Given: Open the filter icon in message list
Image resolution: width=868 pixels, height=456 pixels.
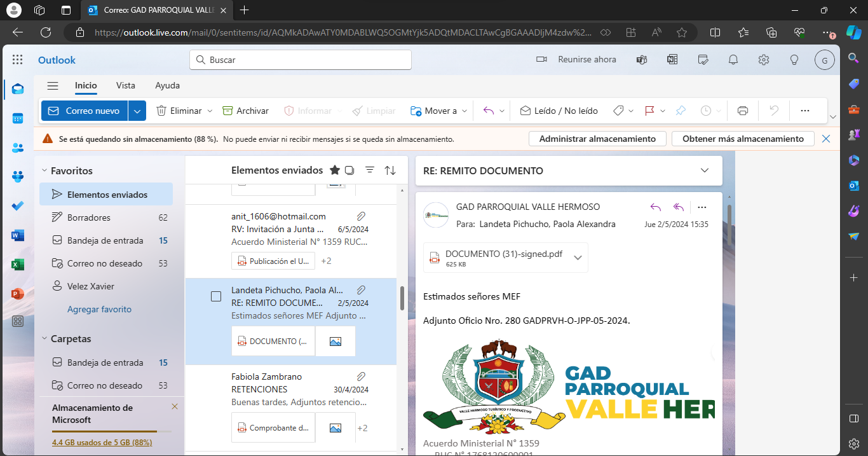Looking at the screenshot, I should click(x=370, y=170).
